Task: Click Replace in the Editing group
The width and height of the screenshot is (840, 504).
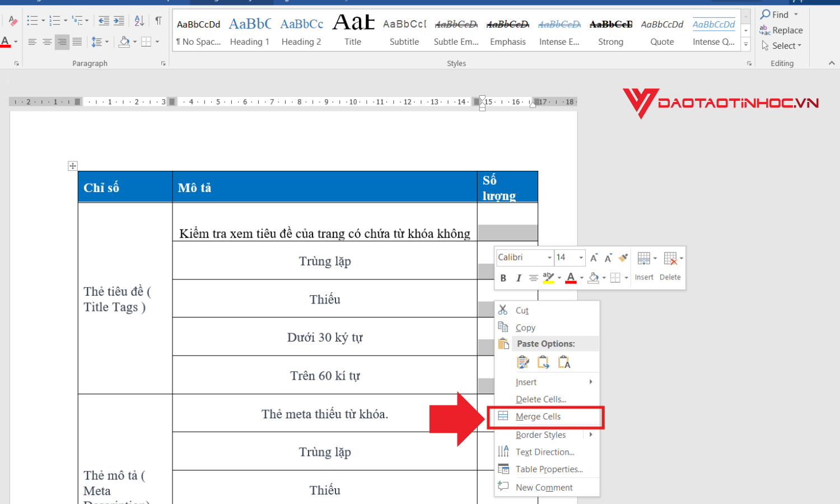Action: click(781, 30)
